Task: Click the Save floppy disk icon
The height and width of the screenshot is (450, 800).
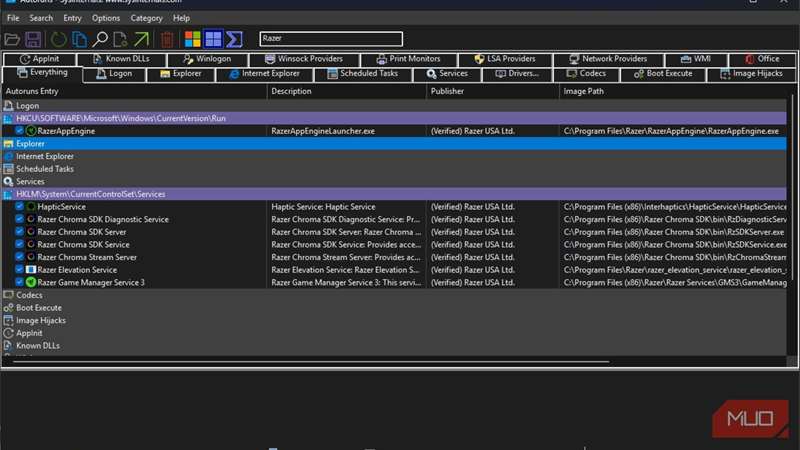Action: coord(33,39)
